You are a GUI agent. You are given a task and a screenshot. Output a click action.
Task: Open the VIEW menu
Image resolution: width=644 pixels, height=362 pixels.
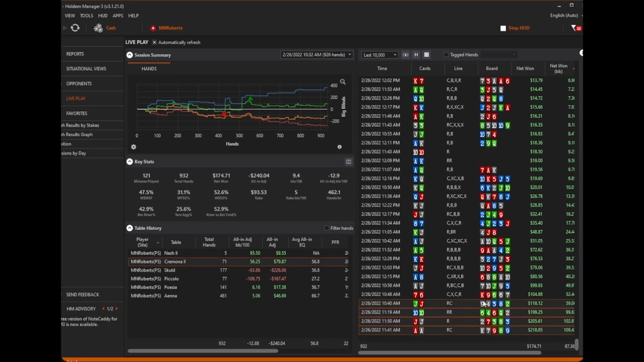[x=69, y=16]
